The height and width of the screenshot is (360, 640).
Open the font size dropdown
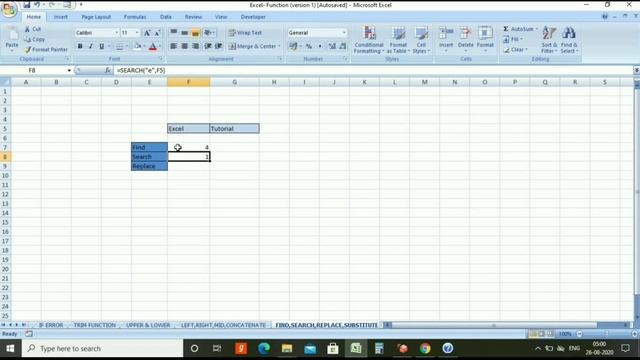[x=137, y=33]
